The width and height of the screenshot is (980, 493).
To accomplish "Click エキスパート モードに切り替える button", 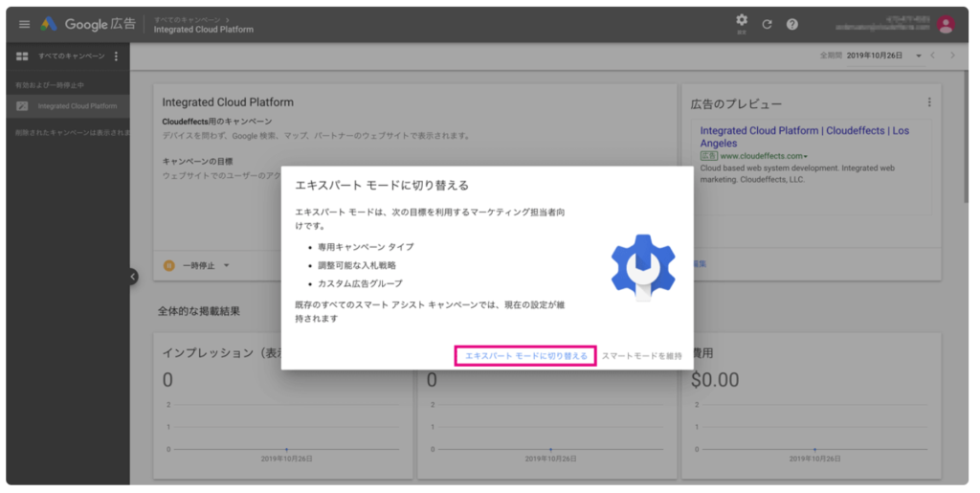I will pos(525,355).
